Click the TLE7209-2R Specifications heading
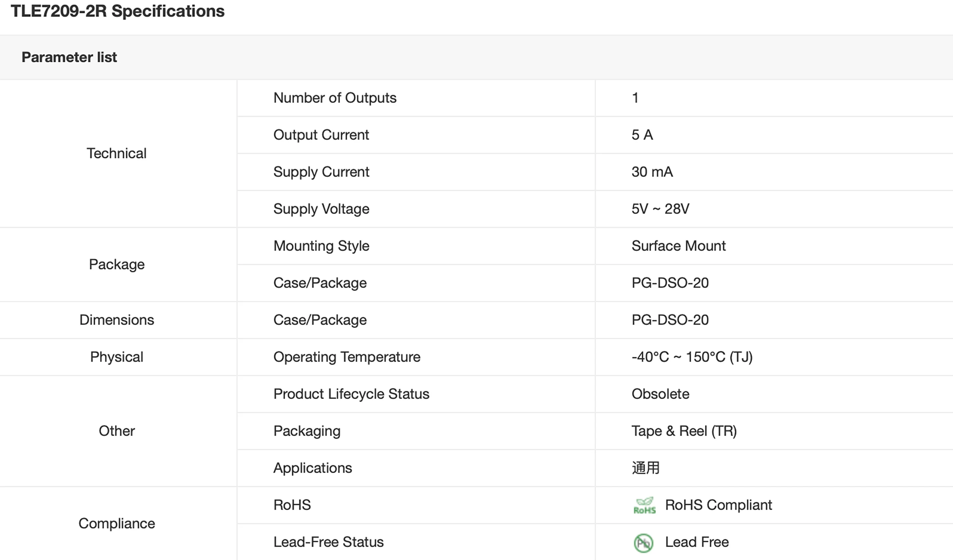 117,11
